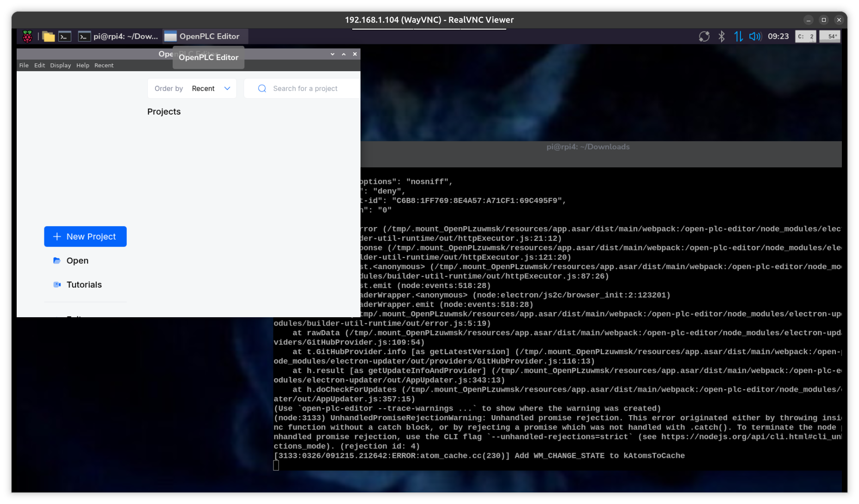
Task: Open the Display menu
Action: coord(61,65)
